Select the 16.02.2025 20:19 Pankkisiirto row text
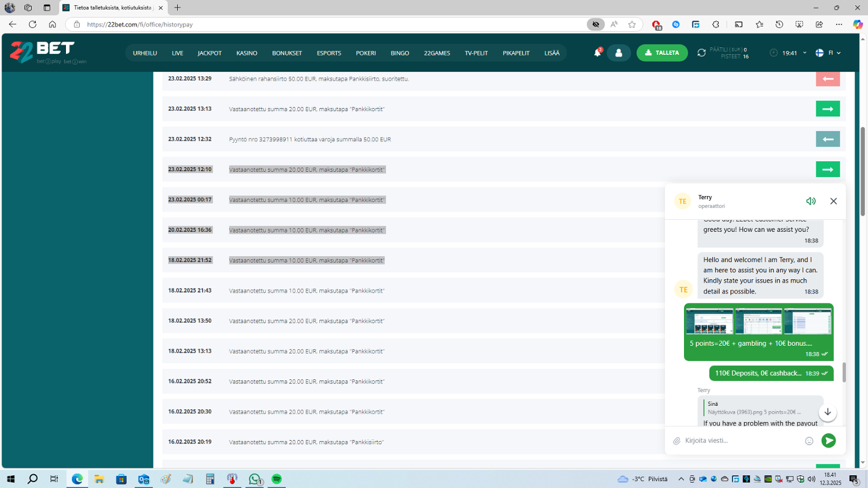The image size is (868, 488). [306, 442]
